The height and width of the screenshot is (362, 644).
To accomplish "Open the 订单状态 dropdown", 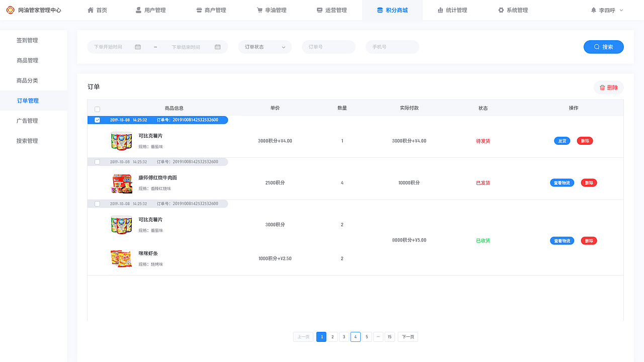I will tap(265, 47).
